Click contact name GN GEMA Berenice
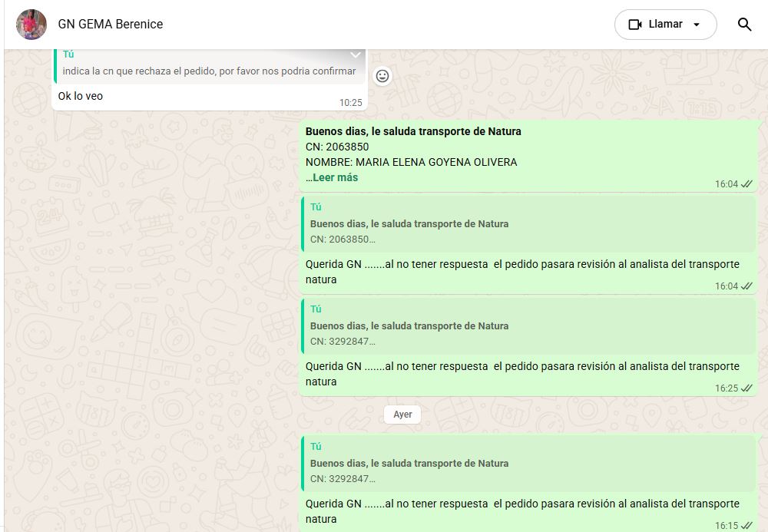The image size is (768, 532). pyautogui.click(x=111, y=25)
